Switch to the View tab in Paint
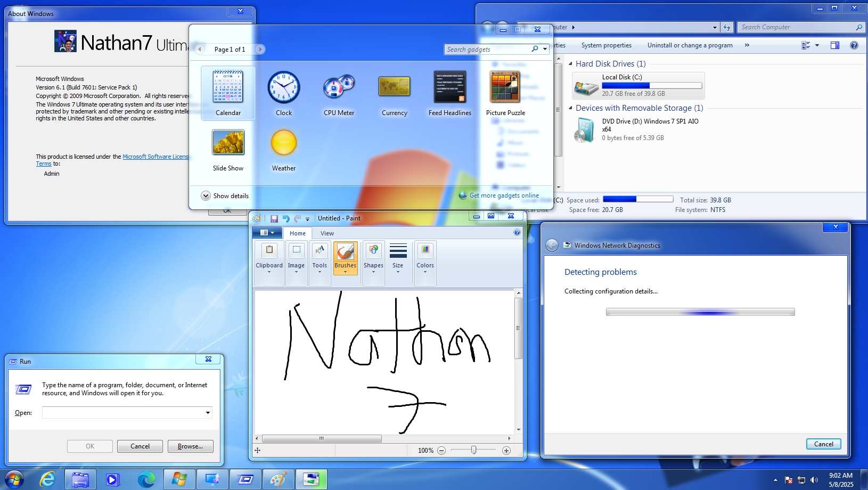The height and width of the screenshot is (490, 868). coord(326,233)
